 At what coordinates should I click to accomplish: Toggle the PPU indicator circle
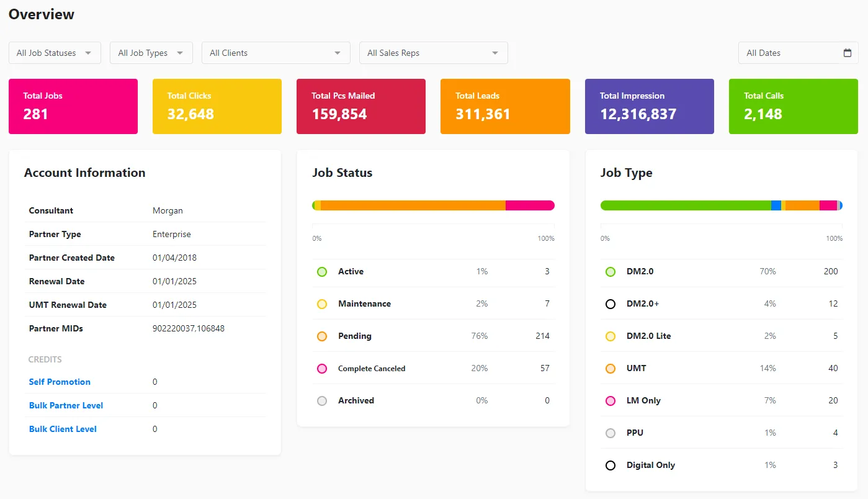coord(610,433)
